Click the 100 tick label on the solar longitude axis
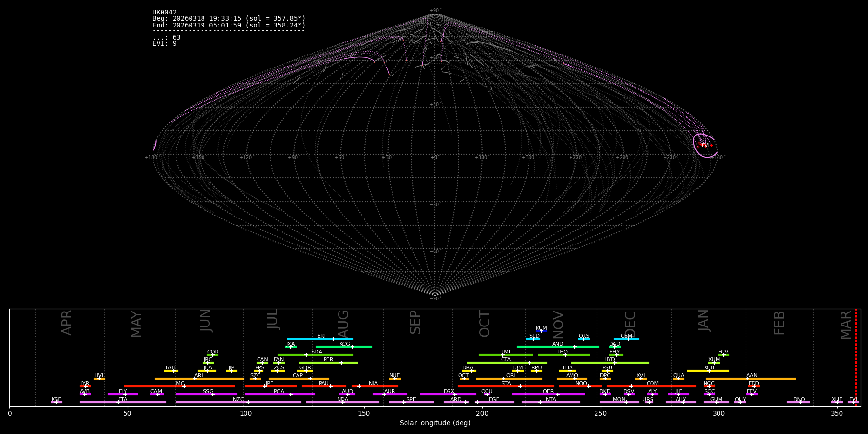This screenshot has height=434, width=868. click(246, 413)
